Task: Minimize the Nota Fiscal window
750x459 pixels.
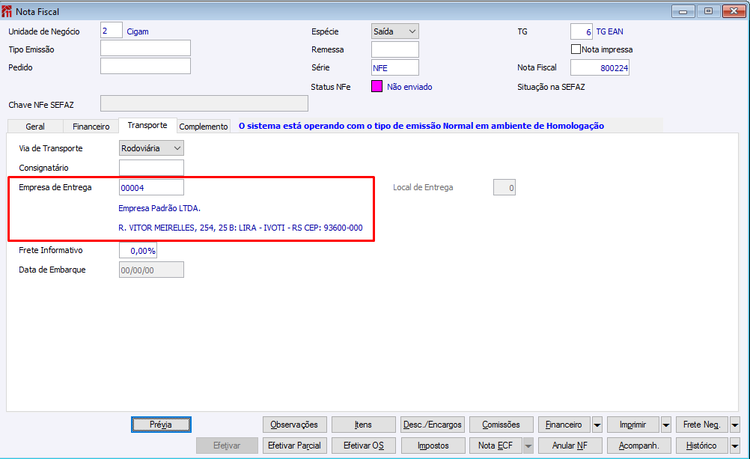Action: (x=683, y=11)
